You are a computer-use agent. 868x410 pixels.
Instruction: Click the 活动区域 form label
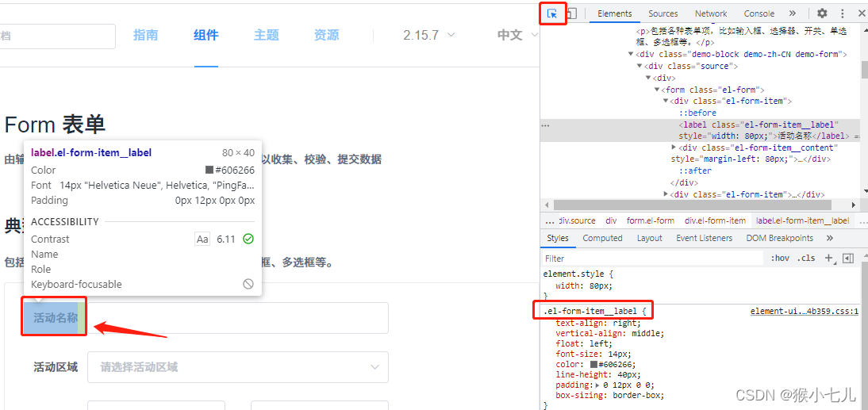(x=56, y=367)
